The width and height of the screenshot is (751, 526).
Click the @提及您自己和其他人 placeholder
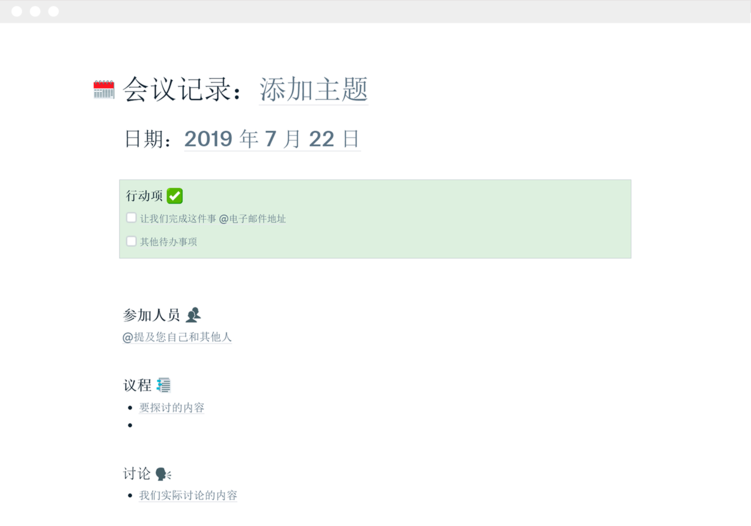pyautogui.click(x=177, y=338)
